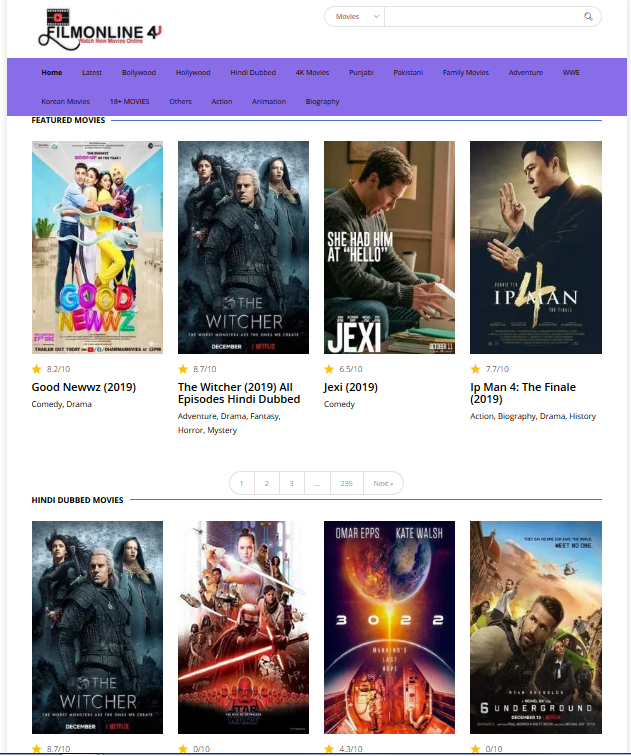Go to last page 235
The height and width of the screenshot is (756, 631).
click(x=347, y=483)
